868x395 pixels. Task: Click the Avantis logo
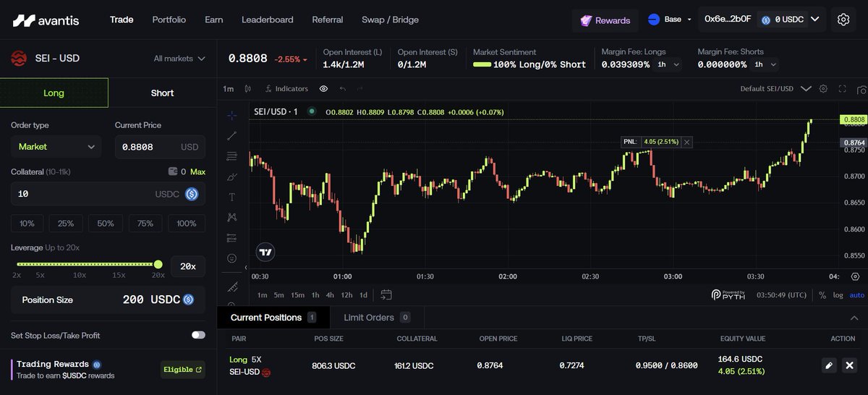pos(46,20)
